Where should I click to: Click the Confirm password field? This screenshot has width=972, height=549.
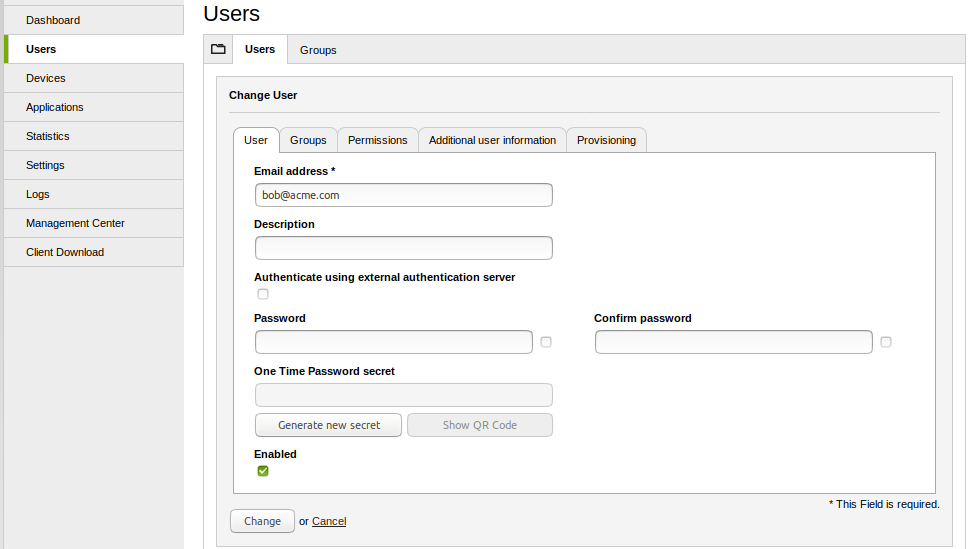pos(733,342)
